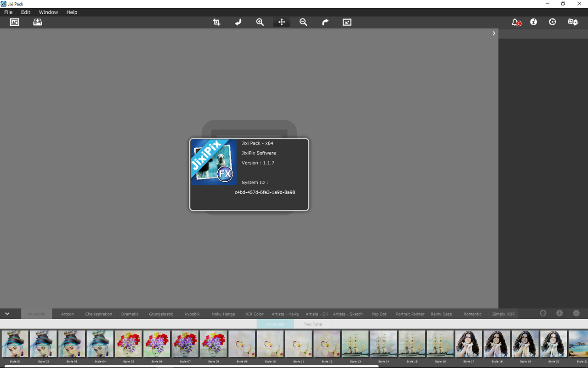Switch to the Romantic tab
This screenshot has width=588, height=368.
point(473,314)
